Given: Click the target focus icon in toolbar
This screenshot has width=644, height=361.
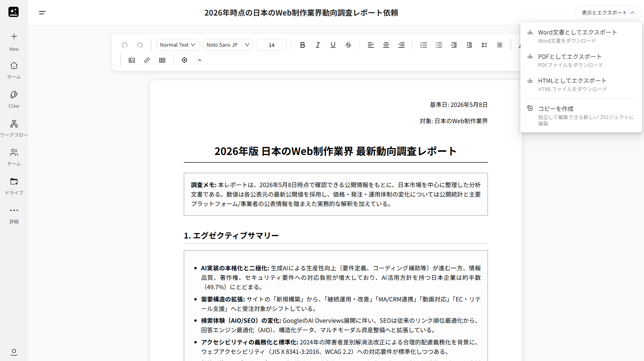Looking at the screenshot, I should pyautogui.click(x=184, y=60).
